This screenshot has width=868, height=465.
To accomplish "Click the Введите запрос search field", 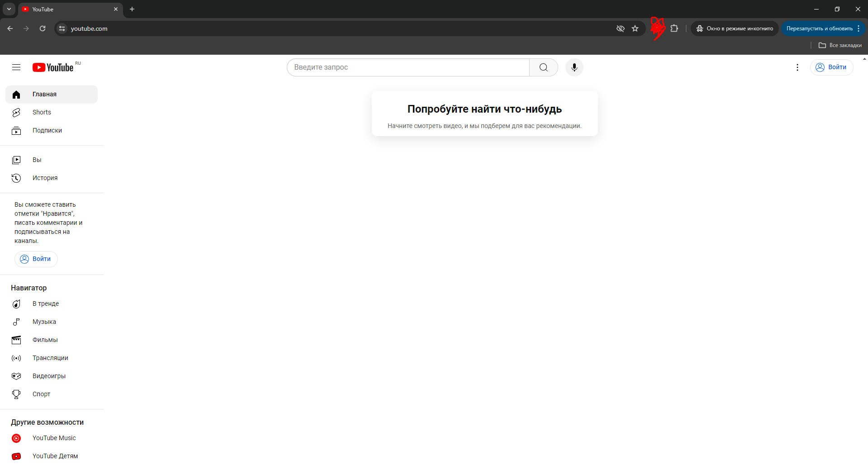I will pyautogui.click(x=408, y=67).
